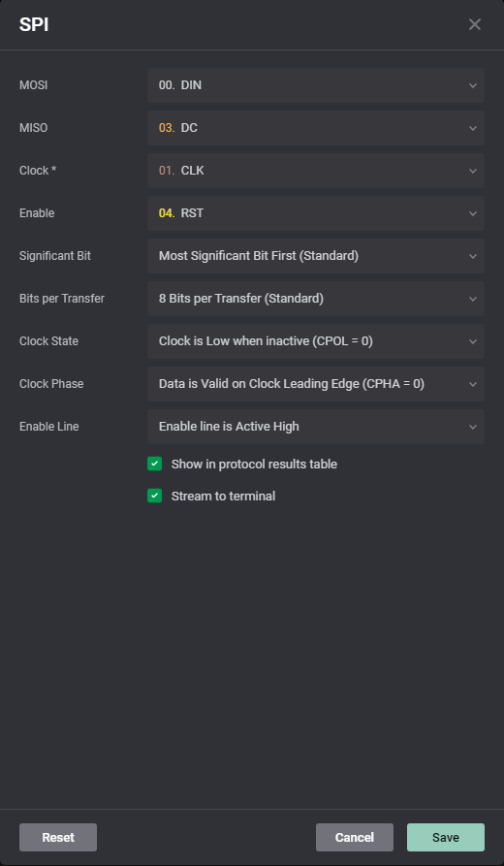This screenshot has width=504, height=866.
Task: Toggle the Stream to terminal checkbox
Action: tap(154, 496)
